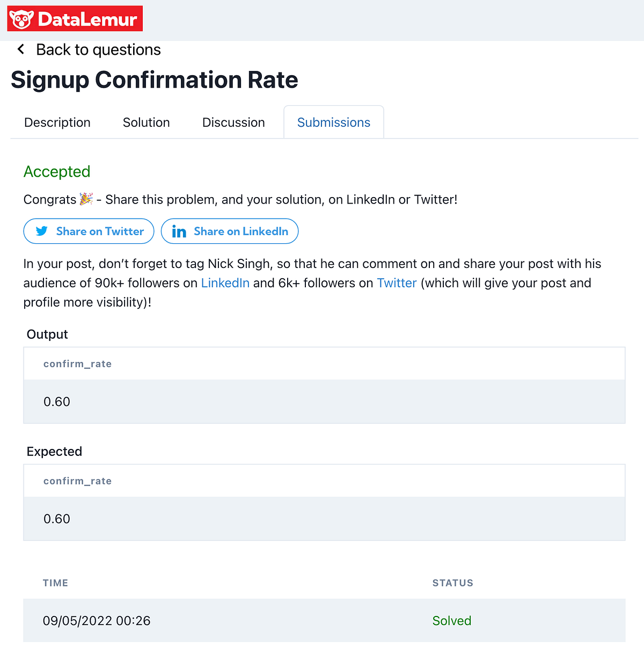
Task: Click the TIME column header
Action: click(x=55, y=583)
